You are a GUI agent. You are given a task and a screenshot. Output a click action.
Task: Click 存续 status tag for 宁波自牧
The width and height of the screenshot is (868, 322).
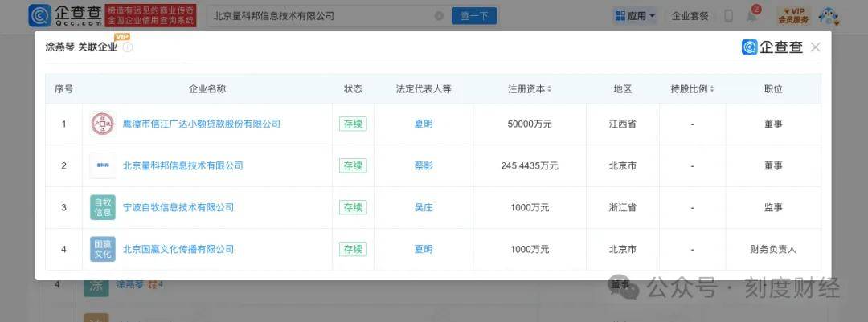coord(353,207)
